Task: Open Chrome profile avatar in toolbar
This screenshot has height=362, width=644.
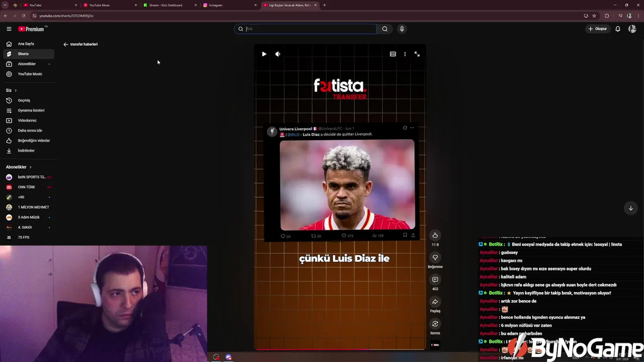Action: (629, 16)
